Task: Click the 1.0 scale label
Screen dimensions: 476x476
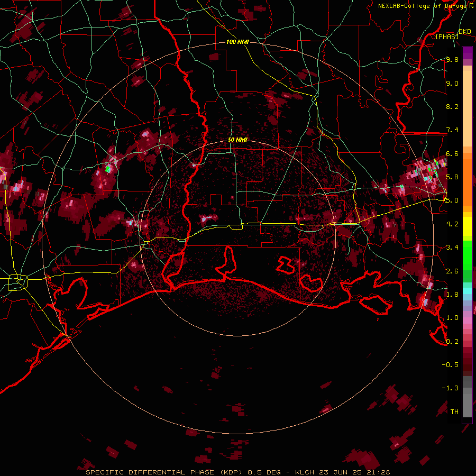Action: tap(452, 318)
